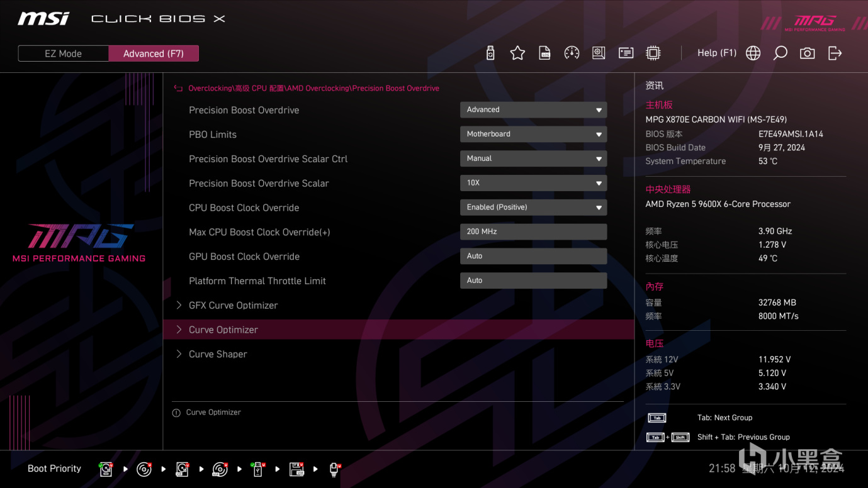Click the 系统 12V reading 11.952 V

coord(775,360)
